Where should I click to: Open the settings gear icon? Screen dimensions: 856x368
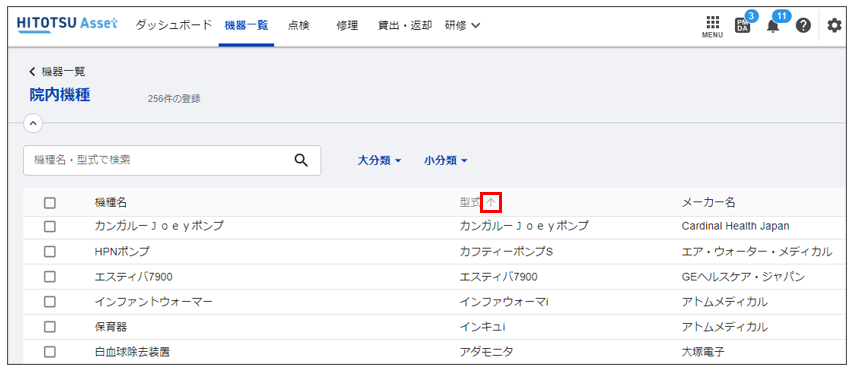tap(834, 26)
